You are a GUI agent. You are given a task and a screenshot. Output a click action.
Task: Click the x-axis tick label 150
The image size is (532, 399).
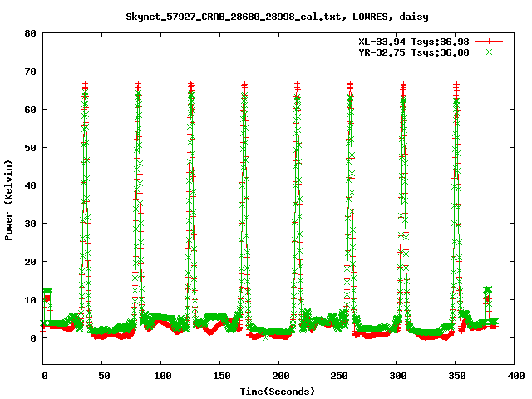222,376
